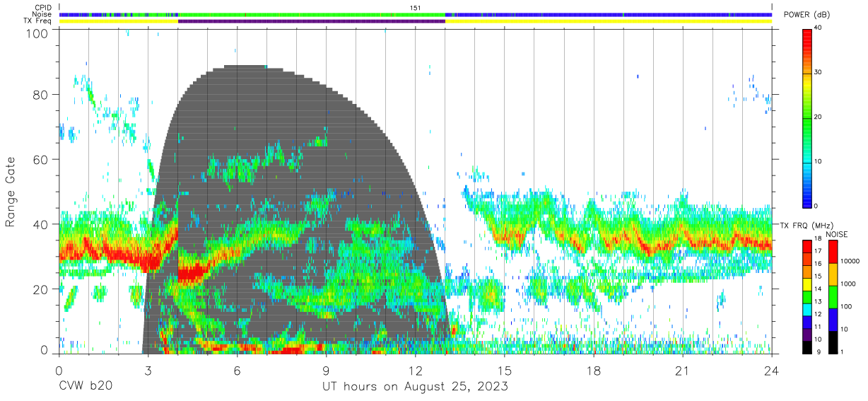Click the 9 UT hour tick label
Screen dimensions: 868x401
[326, 370]
